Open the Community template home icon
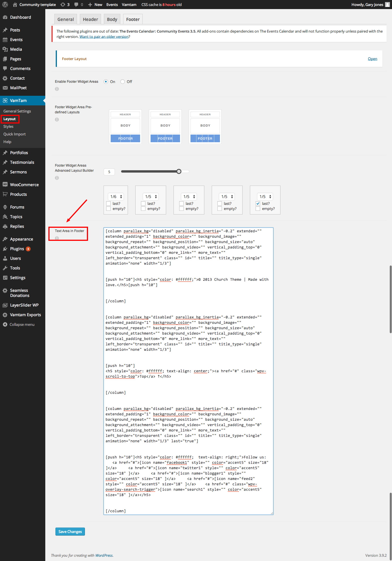This screenshot has width=392, height=561. pyautogui.click(x=15, y=5)
